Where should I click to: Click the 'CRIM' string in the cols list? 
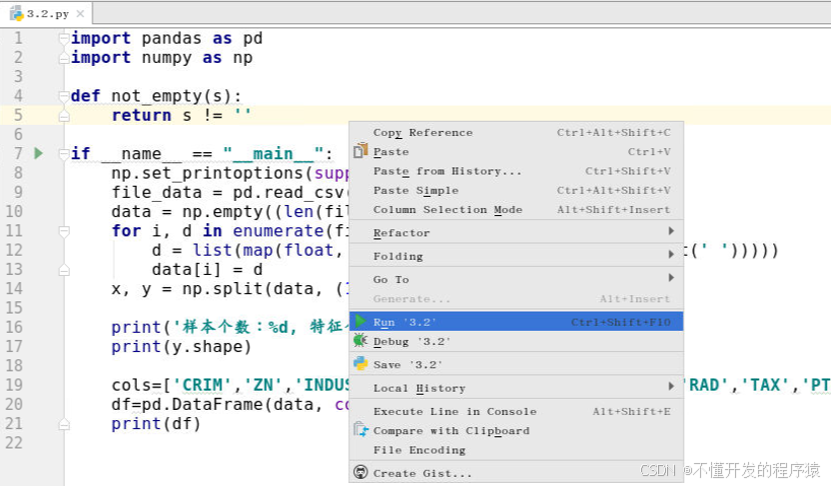click(x=202, y=385)
